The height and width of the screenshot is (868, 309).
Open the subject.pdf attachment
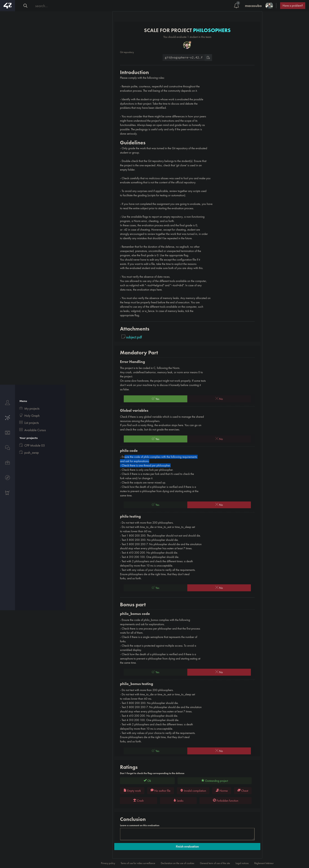[x=134, y=337]
